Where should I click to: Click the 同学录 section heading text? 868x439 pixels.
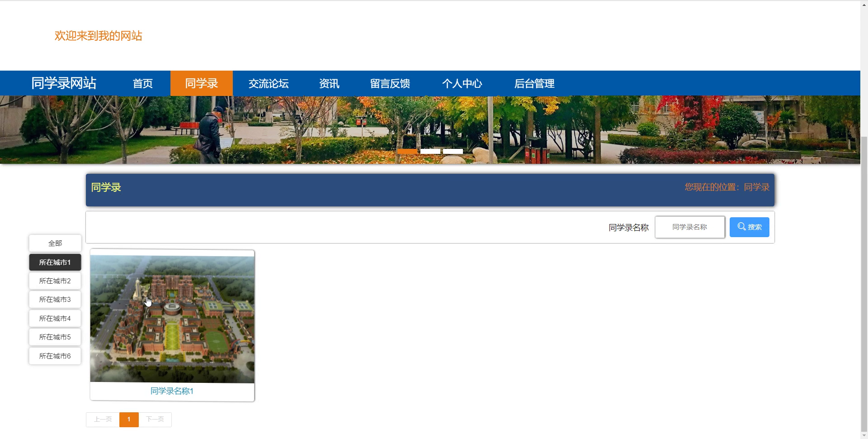pos(106,187)
